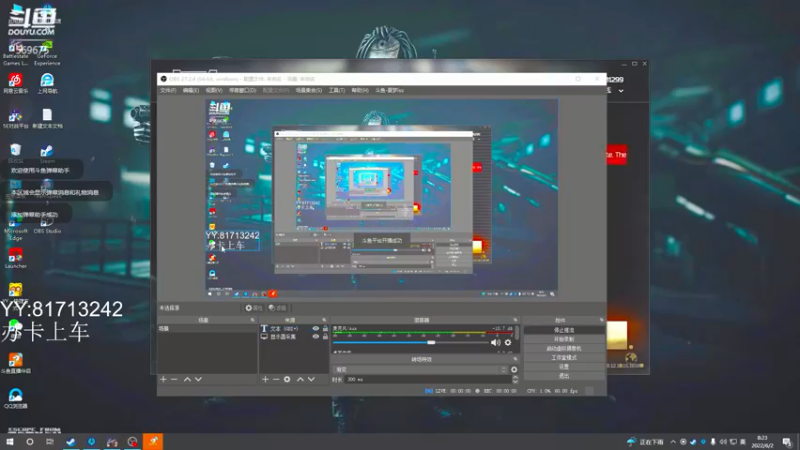Open the File menu in OBS
Screen dimensions: 800x450
168,90
